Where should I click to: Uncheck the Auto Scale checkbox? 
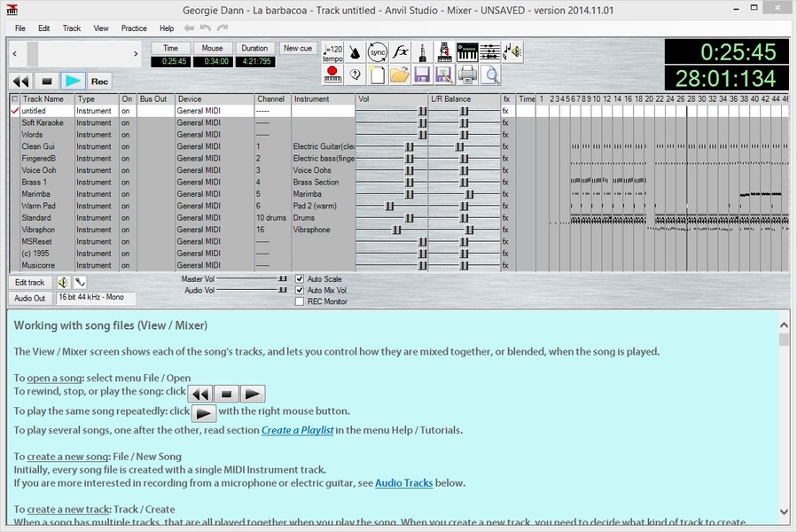click(x=300, y=279)
